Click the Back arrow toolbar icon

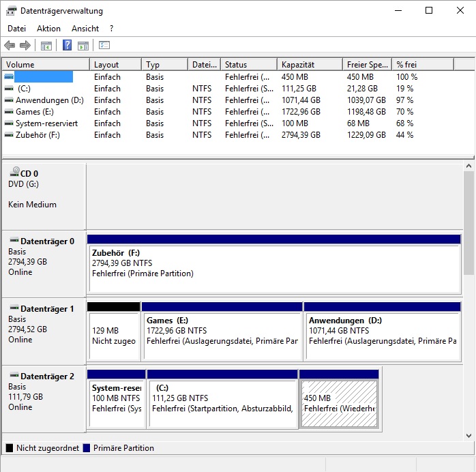[10, 46]
